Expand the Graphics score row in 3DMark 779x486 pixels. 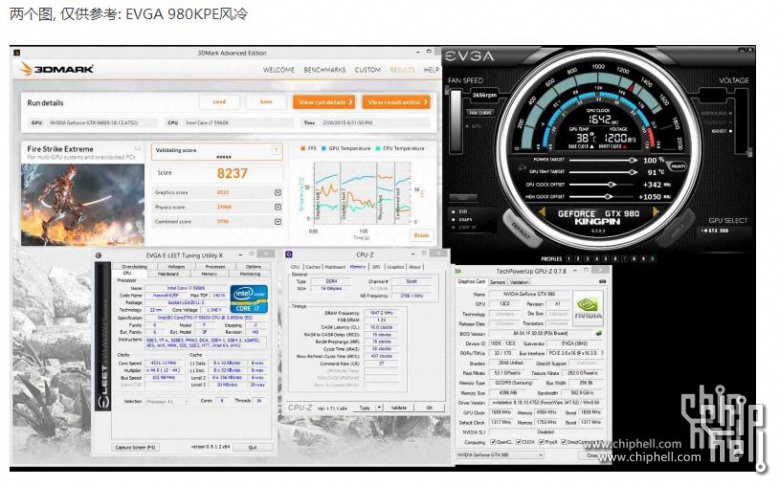(x=278, y=192)
